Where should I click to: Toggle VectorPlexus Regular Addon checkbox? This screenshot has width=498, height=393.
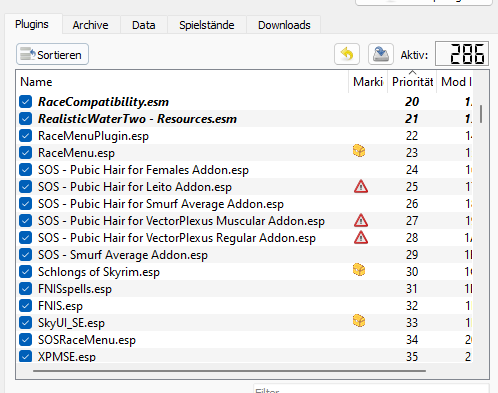[26, 238]
